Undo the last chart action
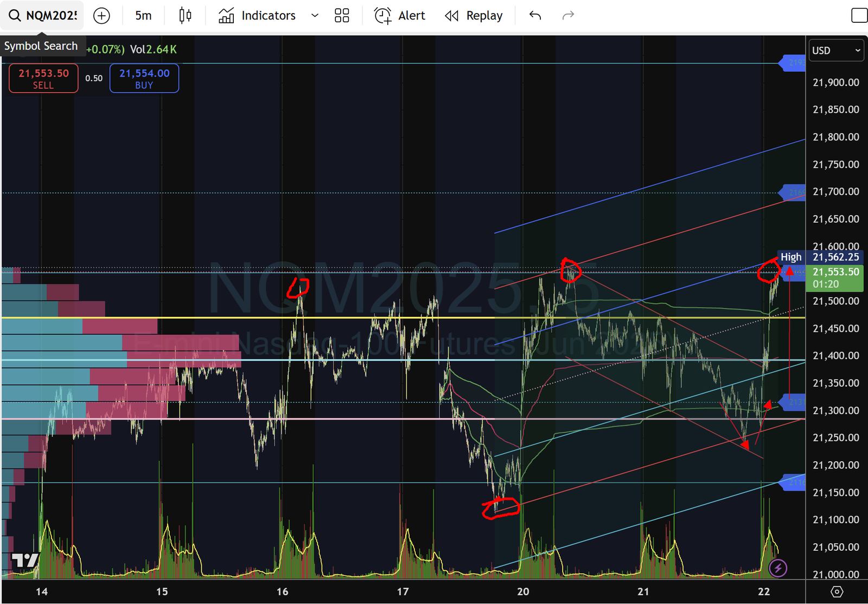This screenshot has width=868, height=604. coord(535,16)
